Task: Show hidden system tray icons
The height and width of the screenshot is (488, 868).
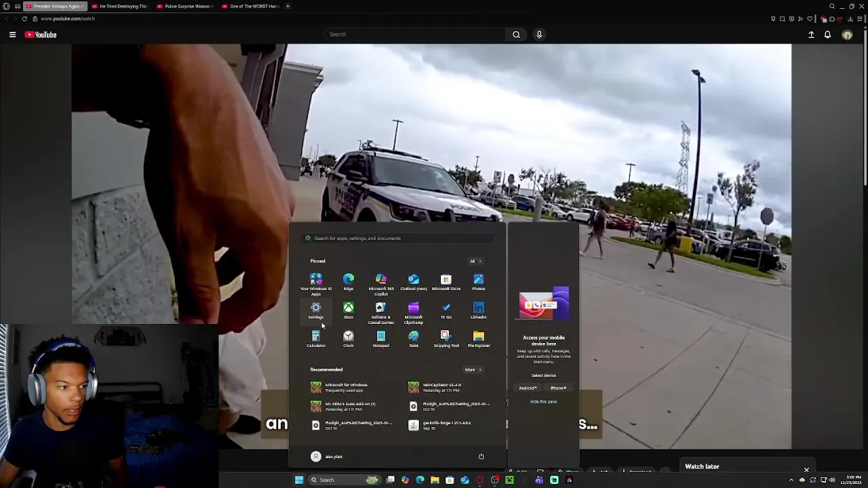Action: click(x=791, y=480)
